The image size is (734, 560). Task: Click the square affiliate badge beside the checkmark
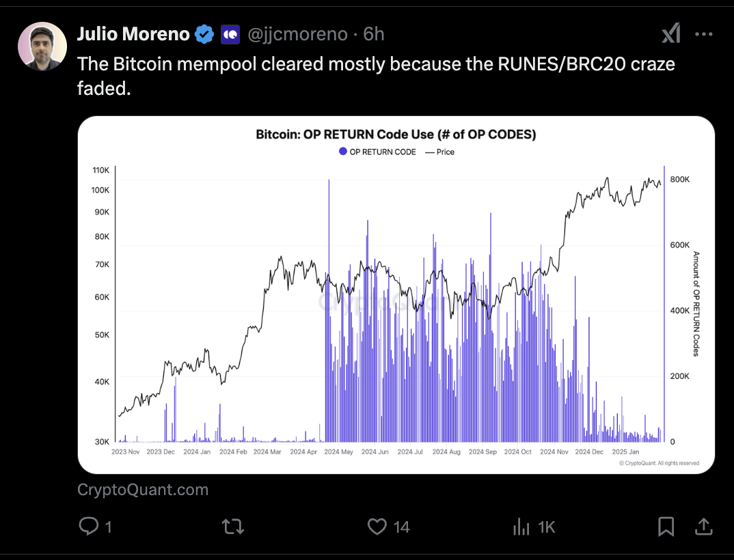click(230, 33)
